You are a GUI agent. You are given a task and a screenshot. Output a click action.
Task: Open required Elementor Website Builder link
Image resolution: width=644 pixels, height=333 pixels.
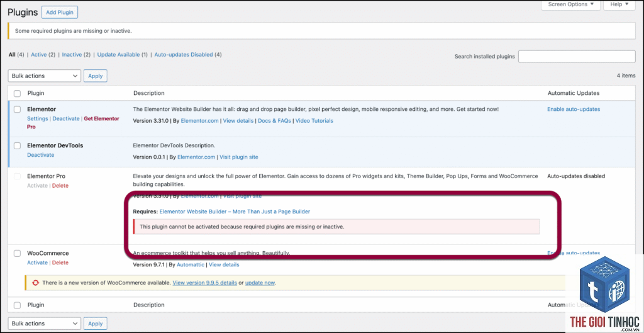(235, 212)
